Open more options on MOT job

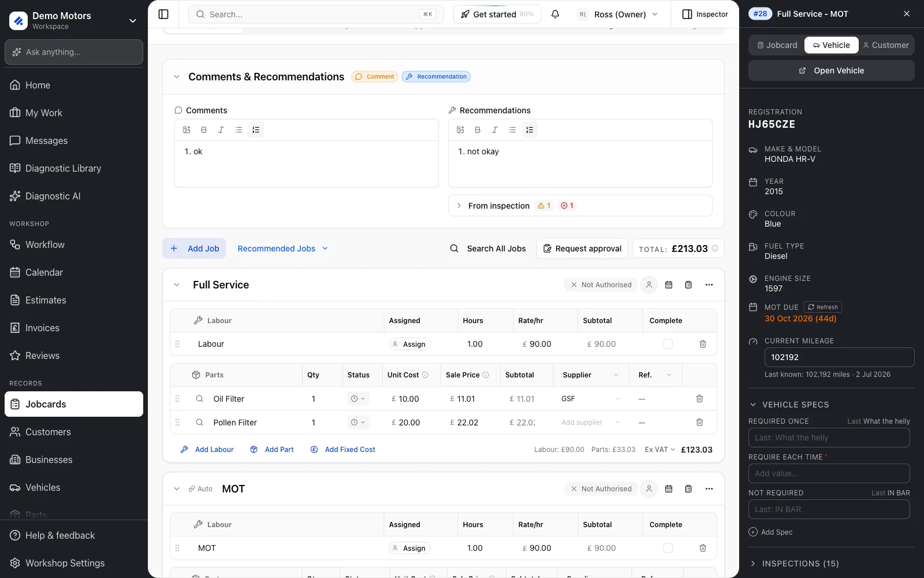coord(709,489)
